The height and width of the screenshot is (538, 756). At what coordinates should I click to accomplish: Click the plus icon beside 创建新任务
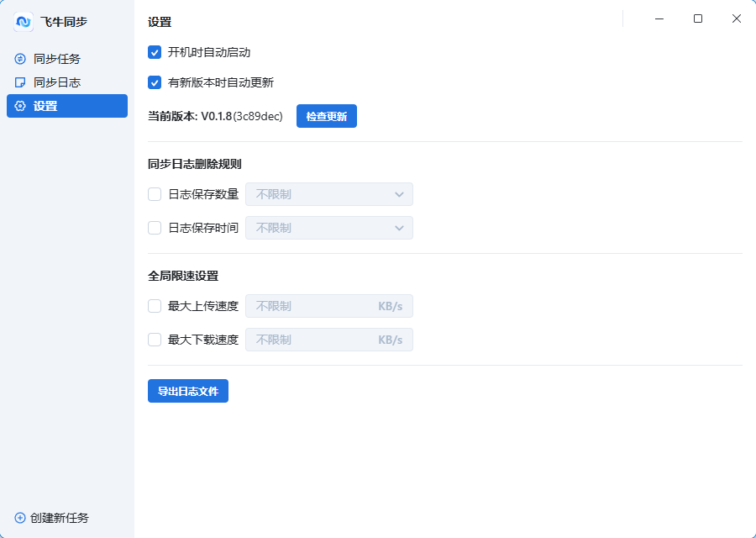pos(20,518)
